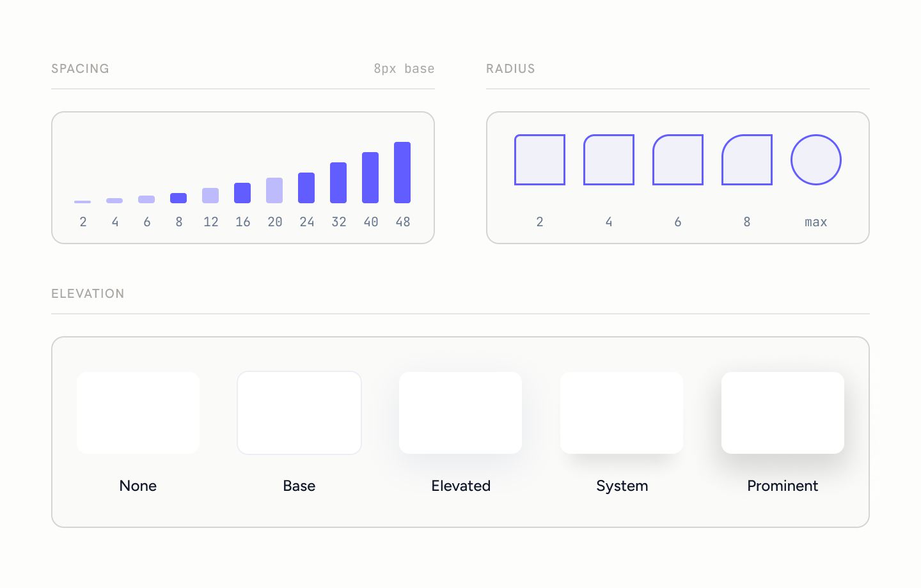The height and width of the screenshot is (588, 921).
Task: Select the 40 spacing bar
Action: [x=370, y=178]
